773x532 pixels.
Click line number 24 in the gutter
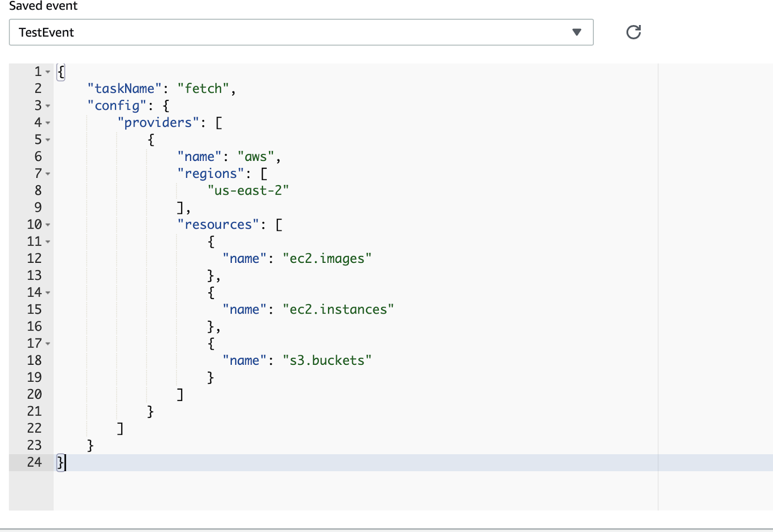click(34, 462)
